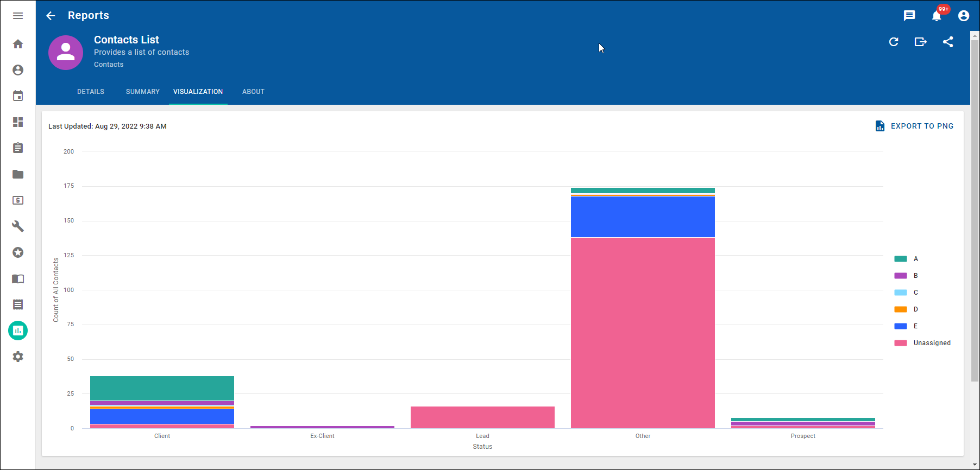This screenshot has height=470, width=980.
Task: Click the pink Unassigned segment of Other bar
Action: tap(643, 333)
